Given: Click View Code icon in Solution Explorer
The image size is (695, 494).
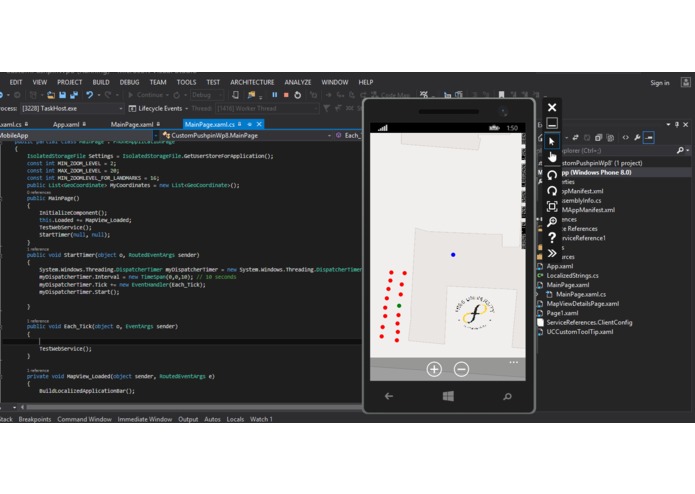Looking at the screenshot, I should click(x=625, y=138).
